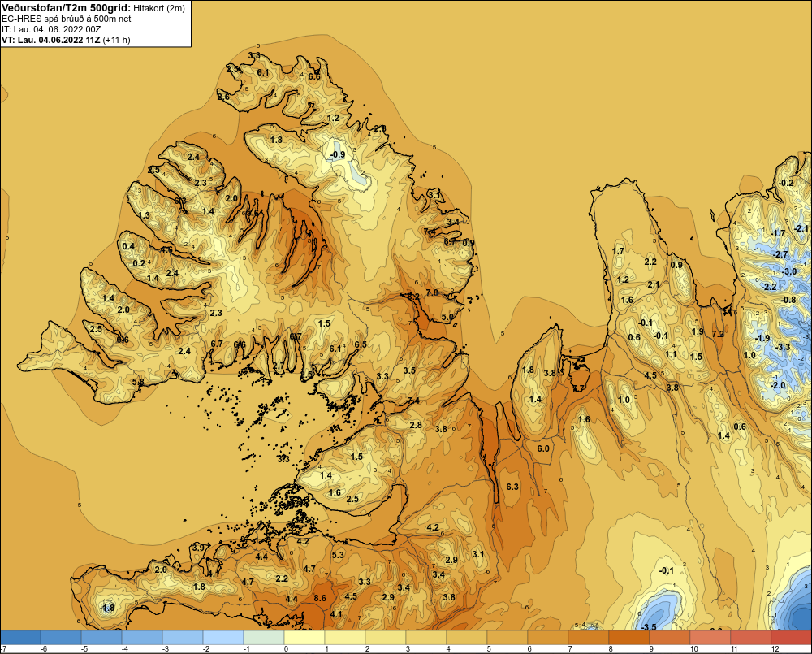Viewport: 812px width, 654px height.
Task: Click the '-0.2' temperature value at the top right
Action: tap(785, 183)
